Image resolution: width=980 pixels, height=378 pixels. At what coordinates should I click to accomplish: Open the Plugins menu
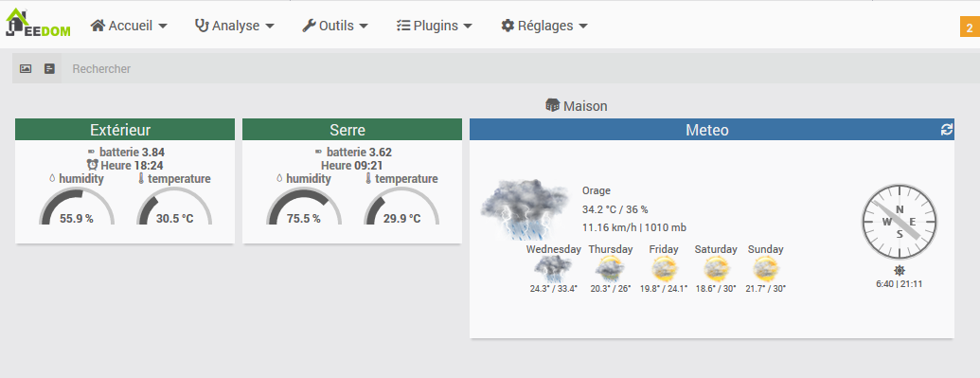click(435, 26)
